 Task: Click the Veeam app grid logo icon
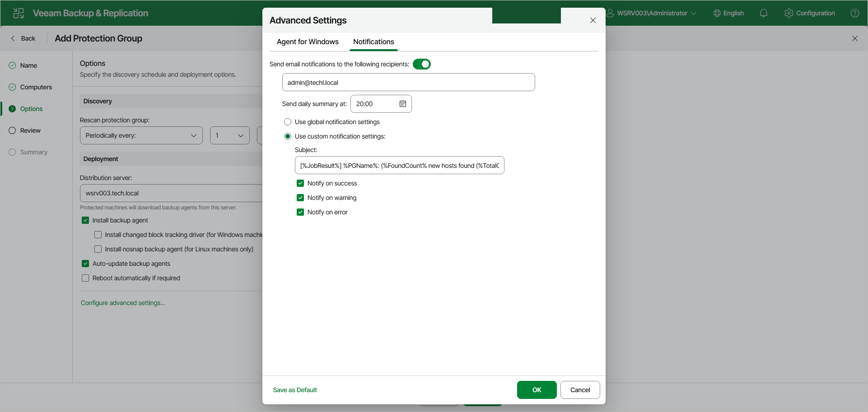click(19, 13)
